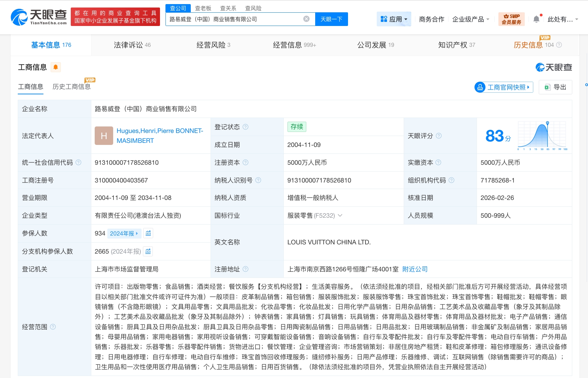Open the 附近公司 link
The image size is (588, 378).
pyautogui.click(x=415, y=269)
